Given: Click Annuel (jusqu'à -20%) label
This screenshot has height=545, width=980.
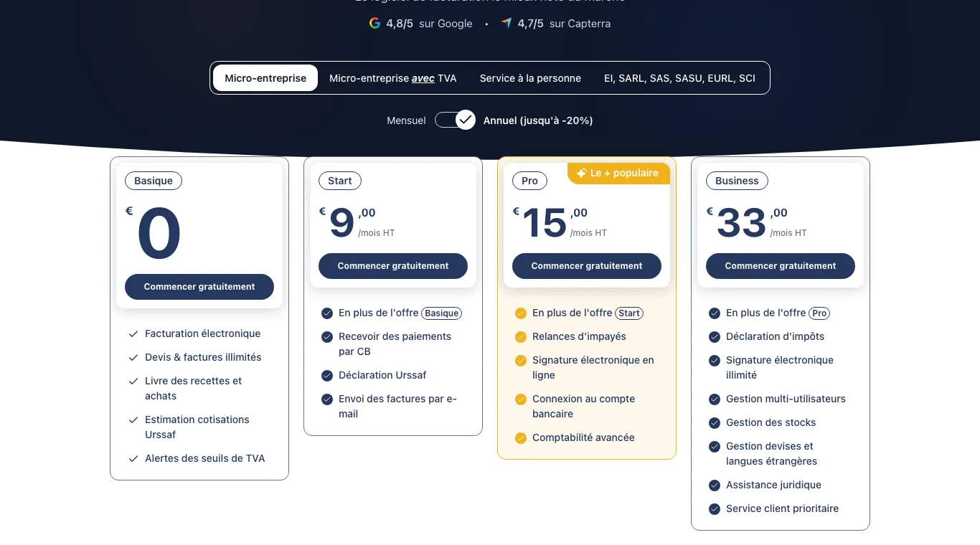Looking at the screenshot, I should coord(538,120).
